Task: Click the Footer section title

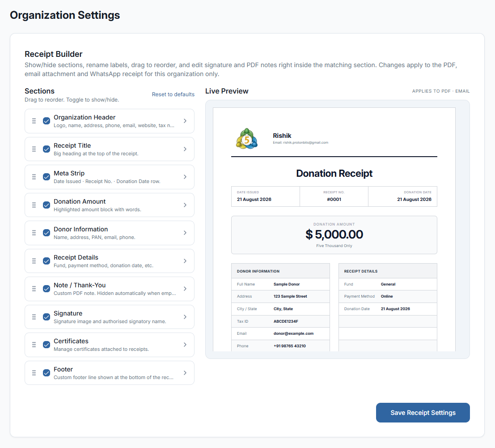Action: point(63,369)
